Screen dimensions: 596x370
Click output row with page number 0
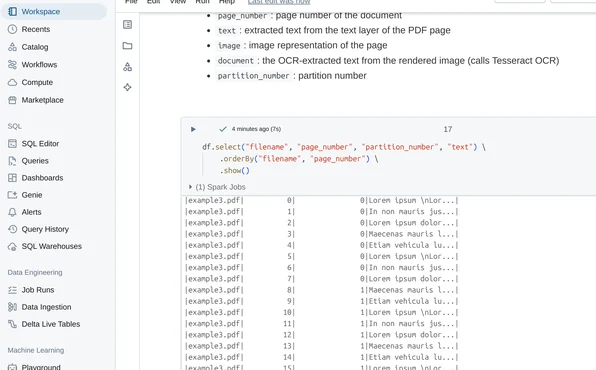(322, 200)
